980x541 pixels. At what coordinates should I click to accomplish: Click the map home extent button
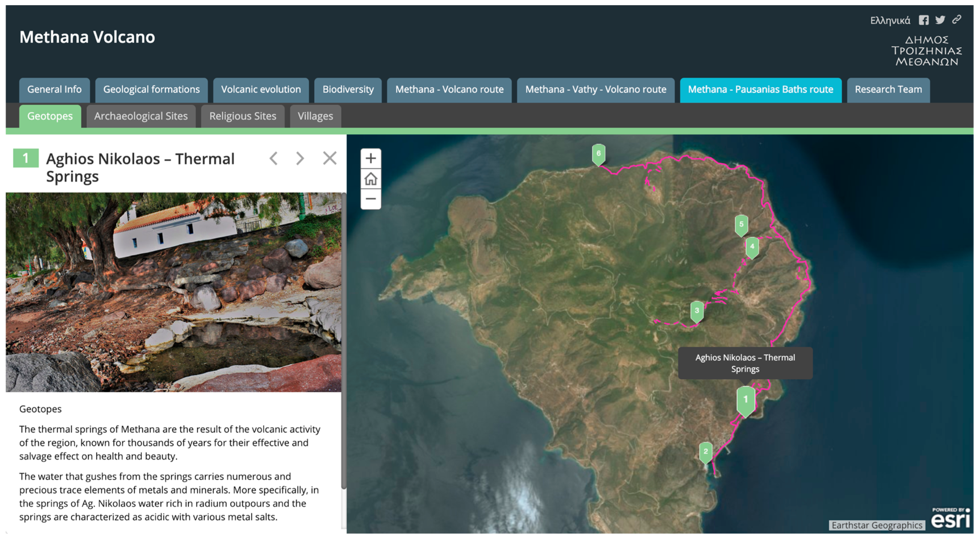point(371,179)
